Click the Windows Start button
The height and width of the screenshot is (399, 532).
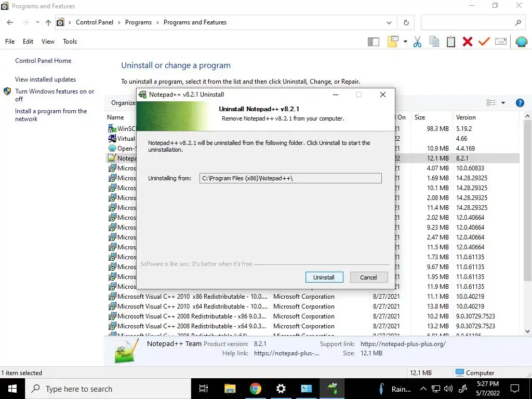(x=12, y=389)
